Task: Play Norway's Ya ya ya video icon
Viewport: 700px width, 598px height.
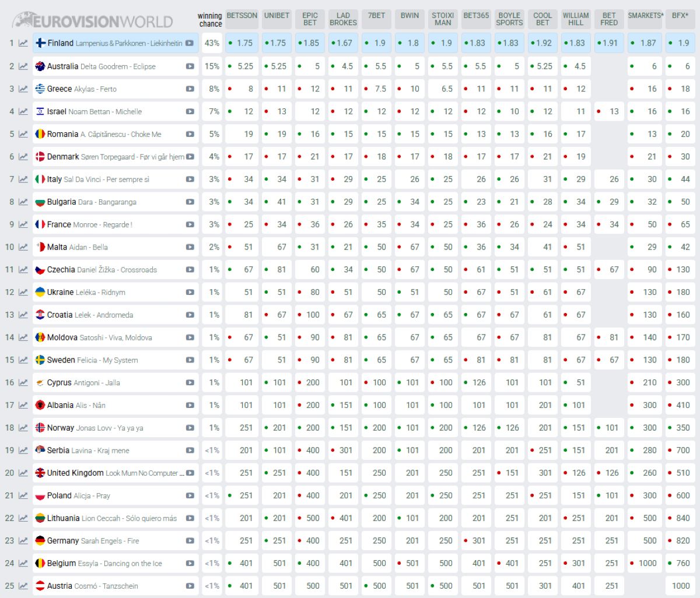Action: coord(190,428)
